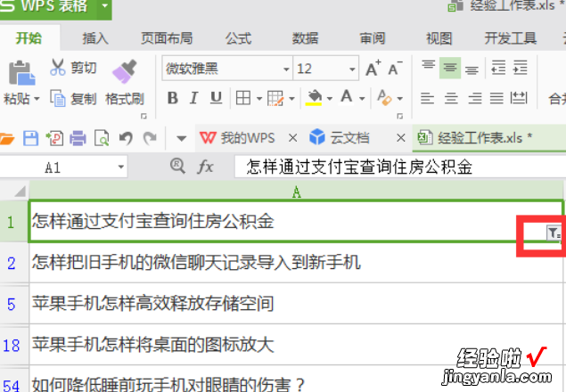Screen dimensions: 566x392
Task: Select the 经验工作表.xls document tab
Action: coord(488,138)
